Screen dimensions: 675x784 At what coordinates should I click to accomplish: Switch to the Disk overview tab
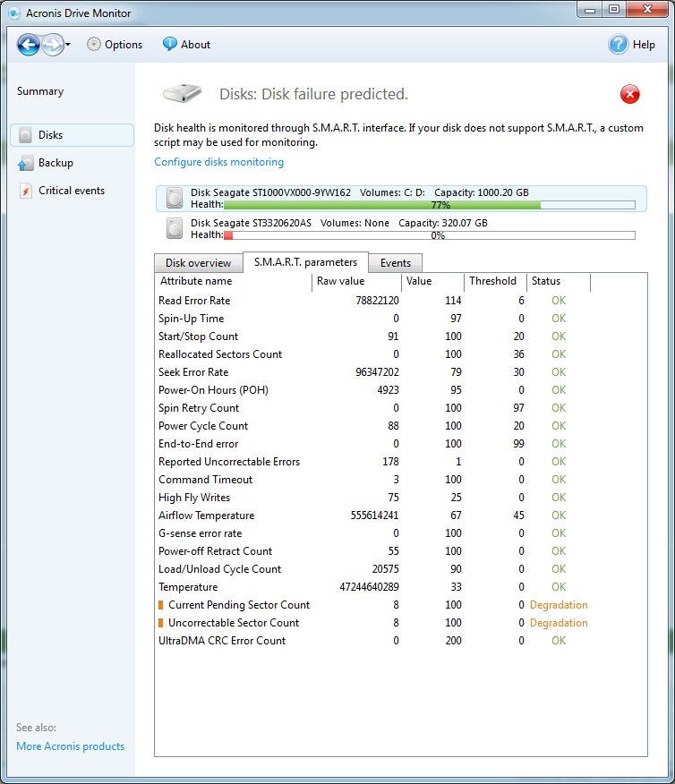(199, 263)
